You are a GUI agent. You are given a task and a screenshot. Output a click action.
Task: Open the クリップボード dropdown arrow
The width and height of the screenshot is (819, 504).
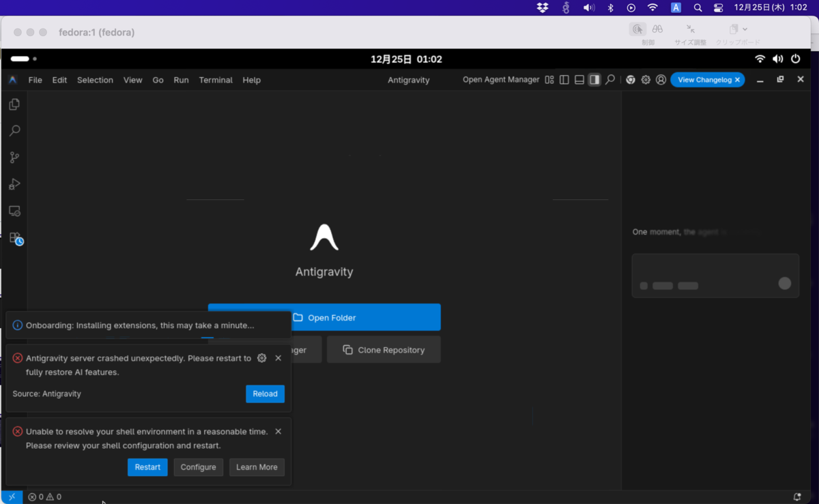[x=745, y=29]
